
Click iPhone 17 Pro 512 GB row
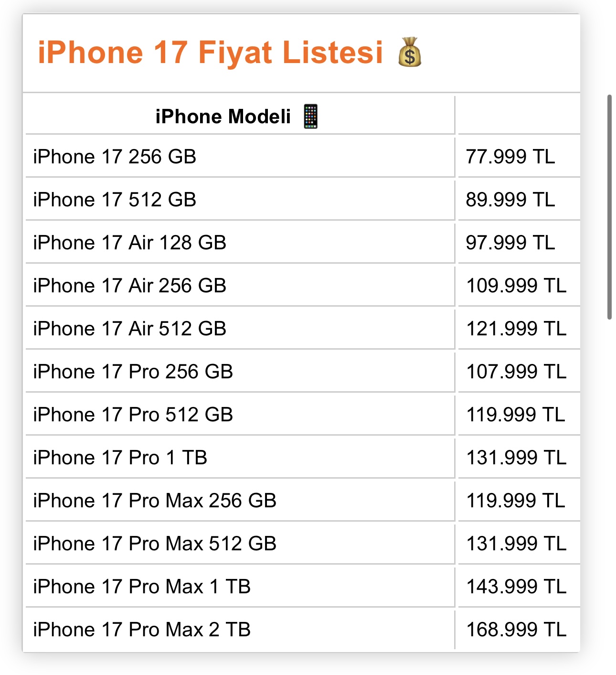(133, 415)
